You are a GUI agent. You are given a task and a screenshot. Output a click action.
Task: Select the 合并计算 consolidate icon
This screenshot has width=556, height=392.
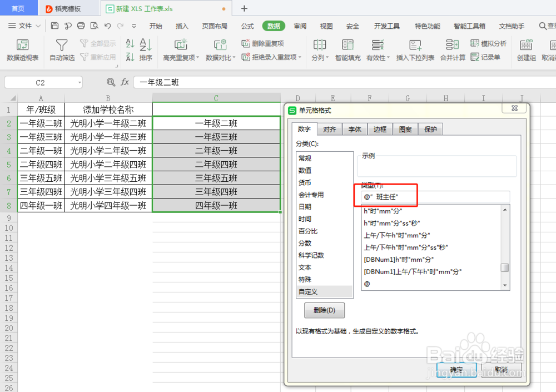(x=452, y=49)
